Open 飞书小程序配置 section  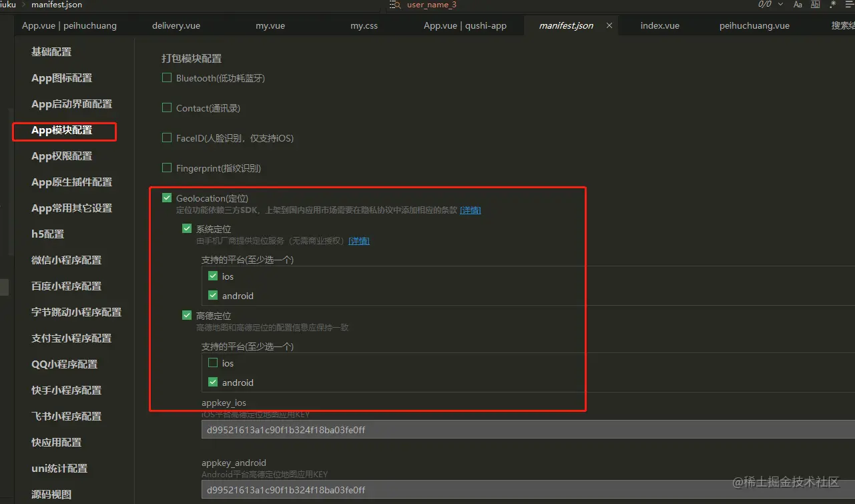67,416
